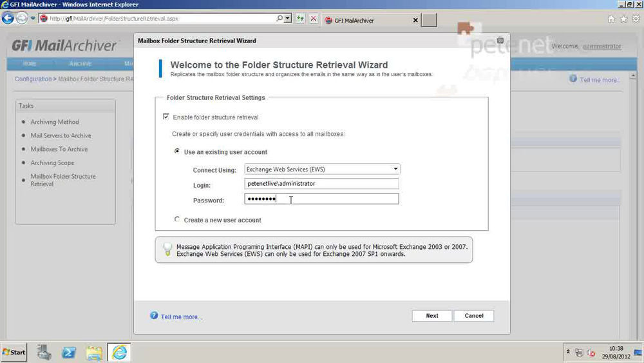The height and width of the screenshot is (363, 644).
Task: Open Archiving Scope task
Action: (52, 162)
